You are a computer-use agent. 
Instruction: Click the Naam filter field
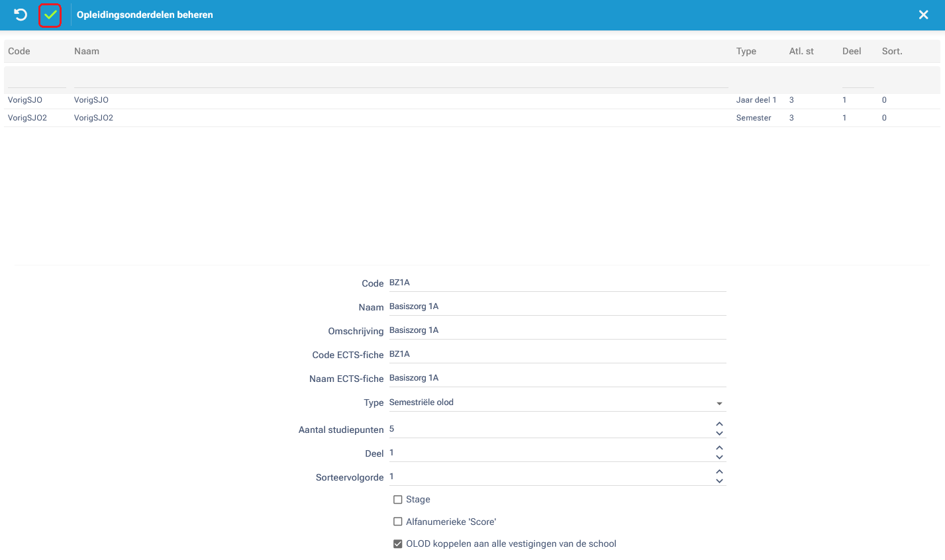point(400,80)
